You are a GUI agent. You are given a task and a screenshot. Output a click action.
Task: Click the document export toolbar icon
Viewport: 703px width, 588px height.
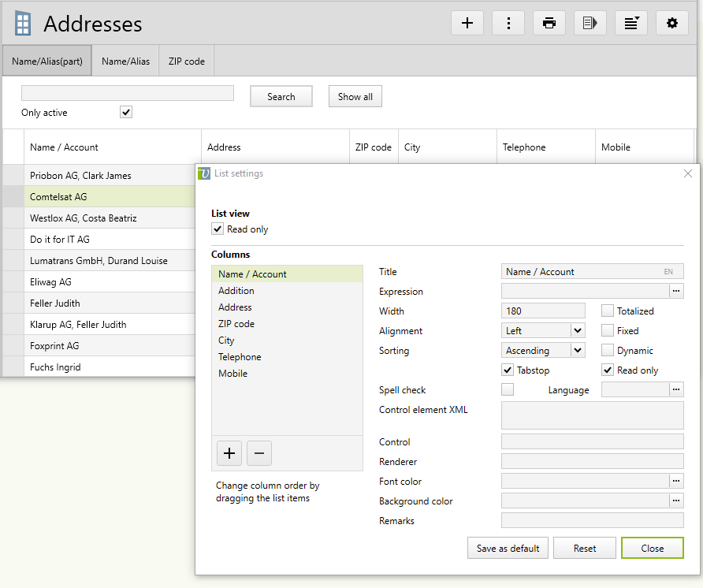point(590,23)
